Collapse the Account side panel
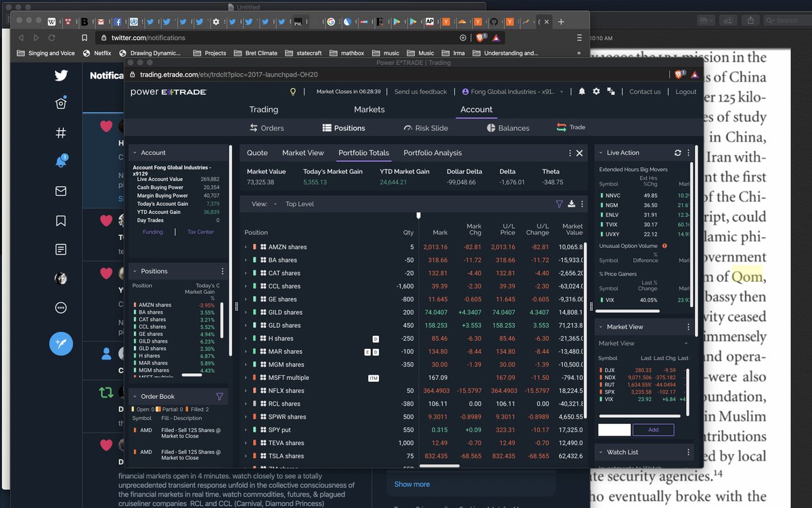Screen dimensions: 812x508 [135, 153]
